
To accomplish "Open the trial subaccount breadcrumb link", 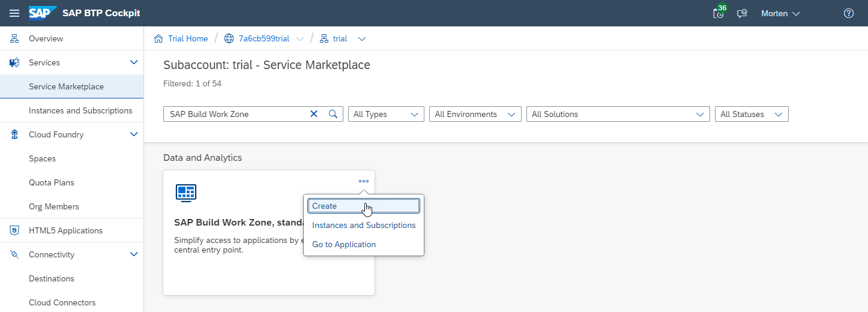I will pos(340,38).
